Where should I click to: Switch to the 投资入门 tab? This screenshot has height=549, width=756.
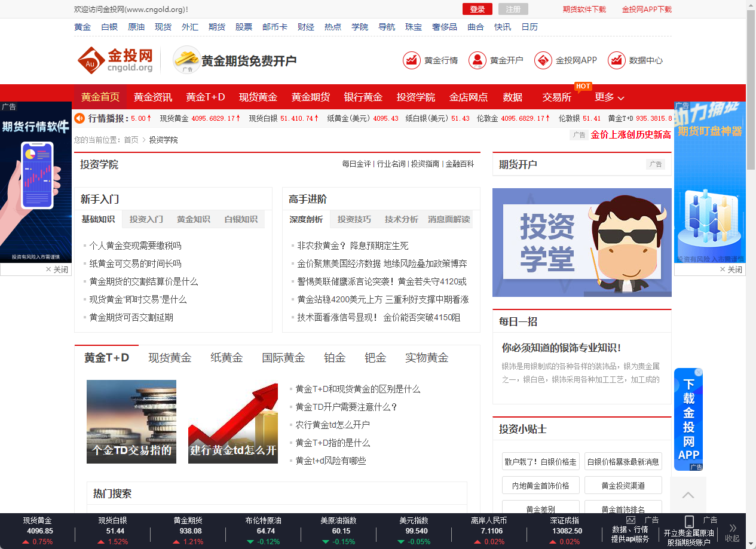145,219
